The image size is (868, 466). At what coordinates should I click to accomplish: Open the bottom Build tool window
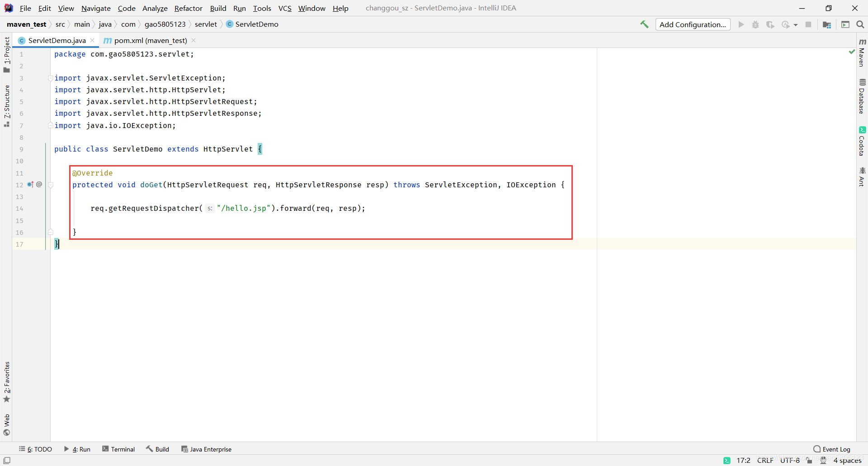point(157,449)
